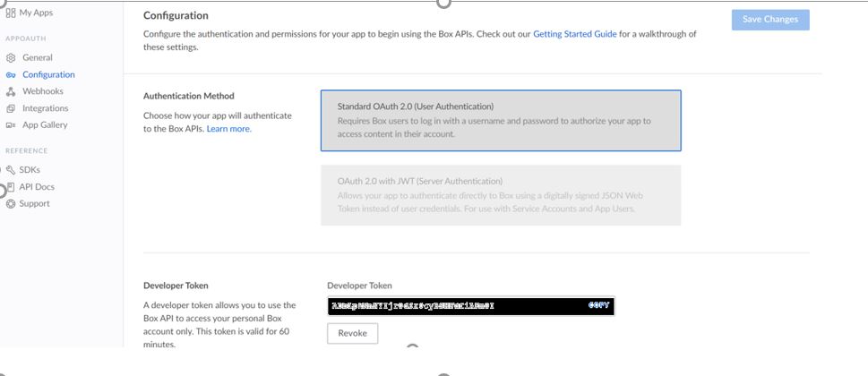Click COPY in the developer token field
The height and width of the screenshot is (376, 868).
point(598,305)
